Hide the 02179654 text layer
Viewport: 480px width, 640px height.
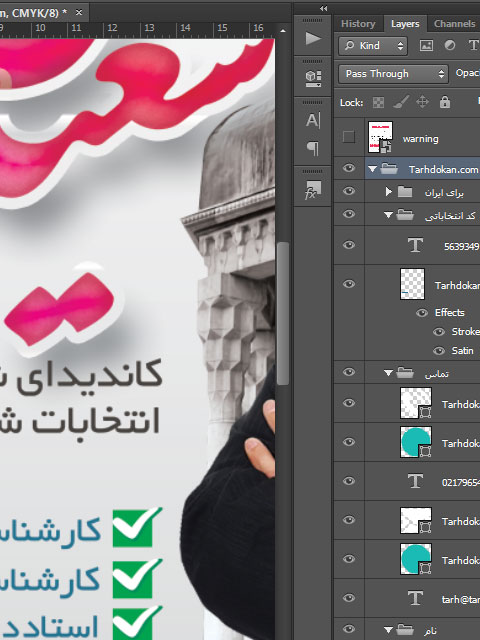[x=349, y=481]
